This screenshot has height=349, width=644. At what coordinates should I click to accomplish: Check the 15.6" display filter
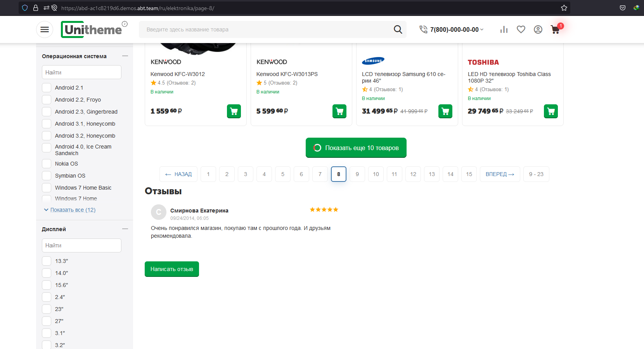coord(47,285)
